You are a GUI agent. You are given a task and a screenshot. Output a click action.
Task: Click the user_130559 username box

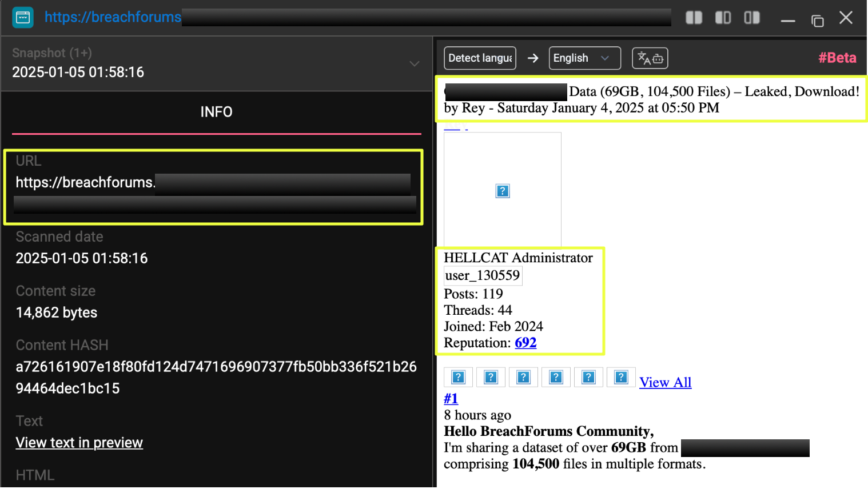483,276
